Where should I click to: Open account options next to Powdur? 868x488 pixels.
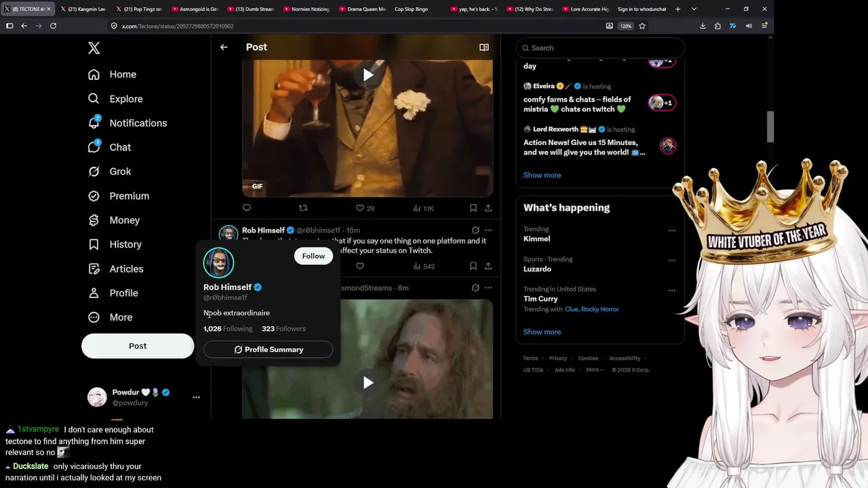(x=196, y=397)
